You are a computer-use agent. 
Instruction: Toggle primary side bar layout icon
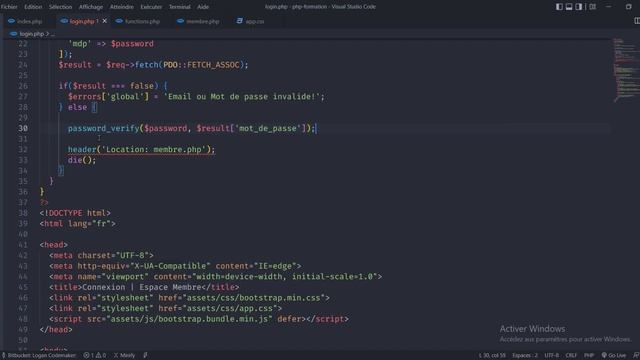[x=559, y=7]
